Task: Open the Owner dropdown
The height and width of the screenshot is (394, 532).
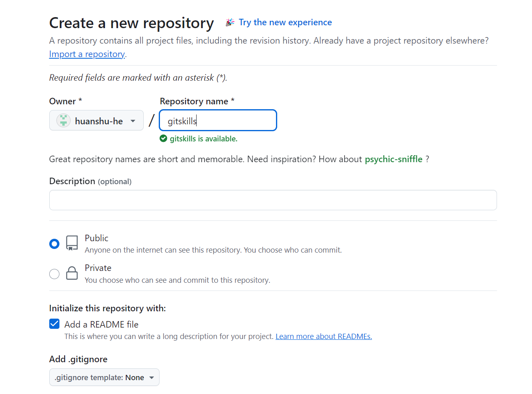Action: pyautogui.click(x=96, y=121)
